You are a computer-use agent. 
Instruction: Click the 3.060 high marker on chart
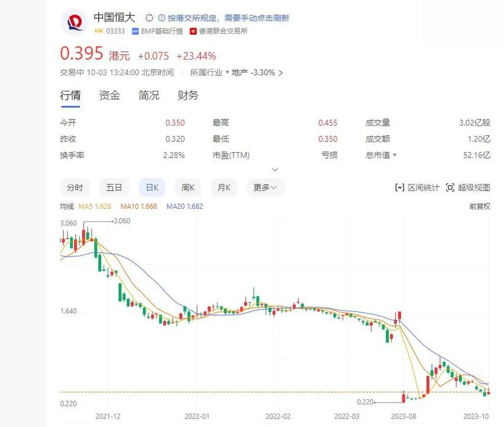pyautogui.click(x=122, y=221)
